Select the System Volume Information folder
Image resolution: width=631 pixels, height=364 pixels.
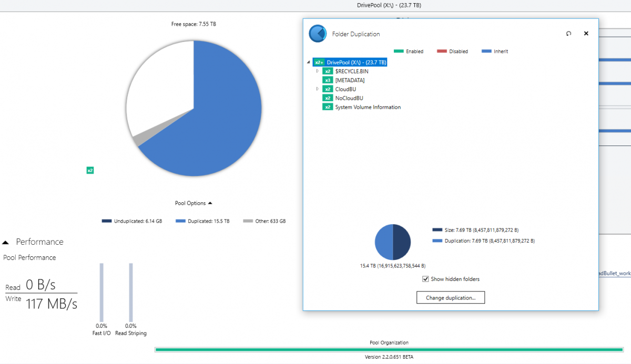pyautogui.click(x=368, y=107)
